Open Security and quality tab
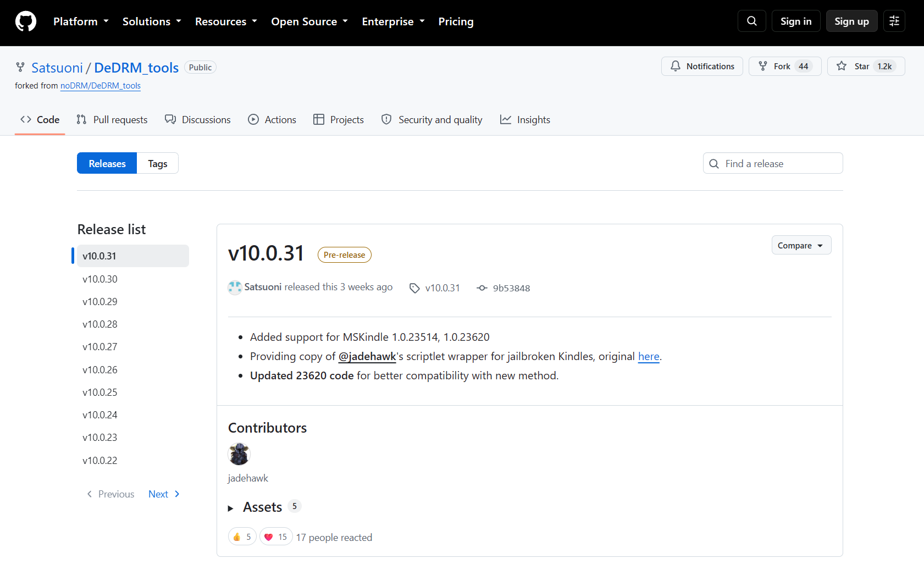This screenshot has height=575, width=924. coord(432,119)
